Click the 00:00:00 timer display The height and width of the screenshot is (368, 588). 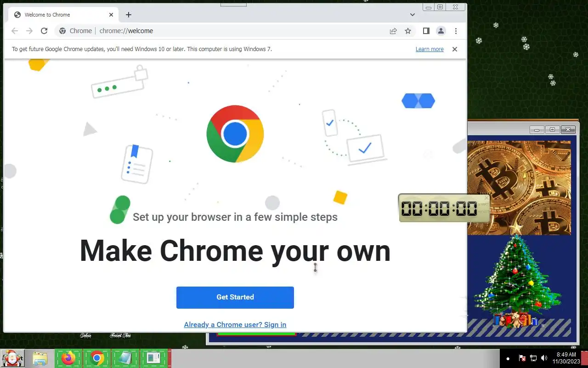click(439, 209)
